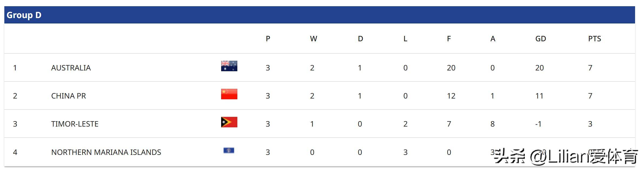Click the L column header
The image size is (644, 170).
(x=405, y=39)
